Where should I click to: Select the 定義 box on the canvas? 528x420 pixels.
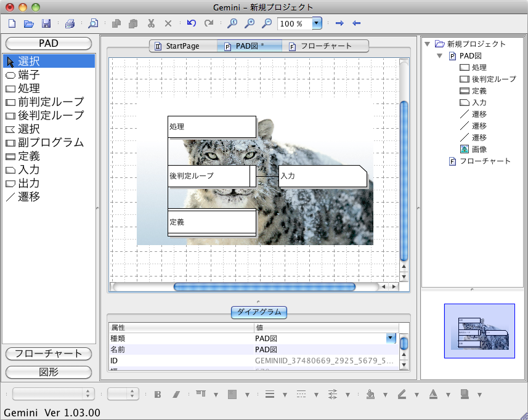[x=212, y=222]
